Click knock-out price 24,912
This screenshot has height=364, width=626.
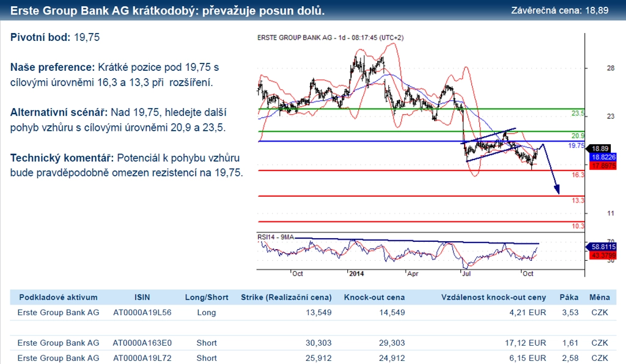[x=392, y=359]
